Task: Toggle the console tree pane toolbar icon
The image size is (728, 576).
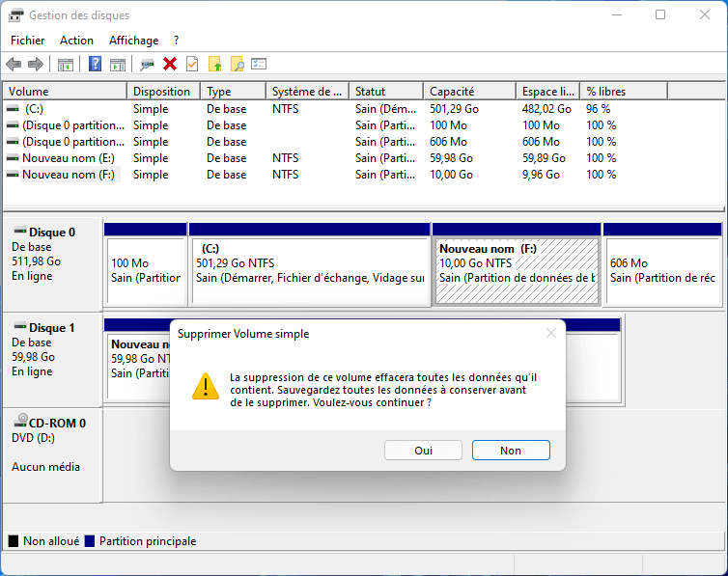Action: click(66, 65)
